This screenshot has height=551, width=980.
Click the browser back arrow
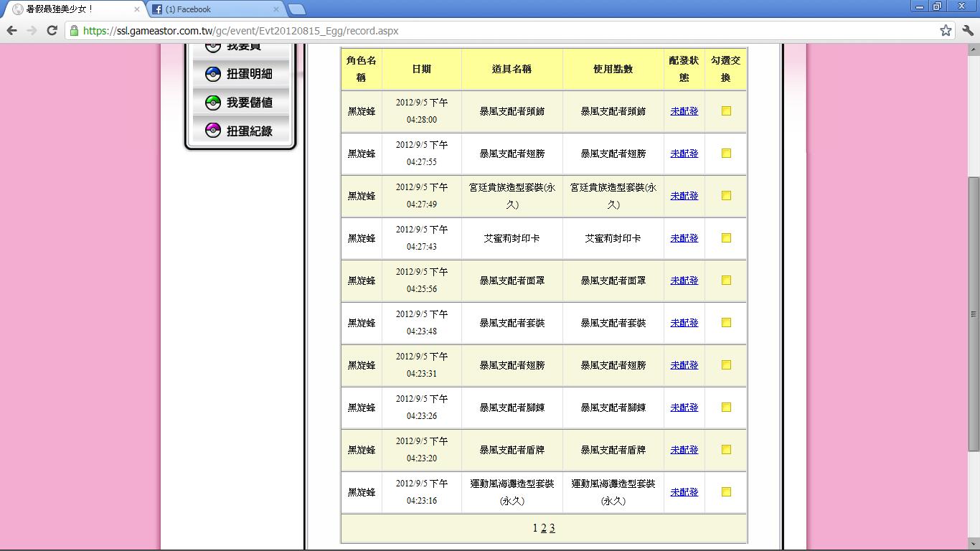[x=12, y=31]
